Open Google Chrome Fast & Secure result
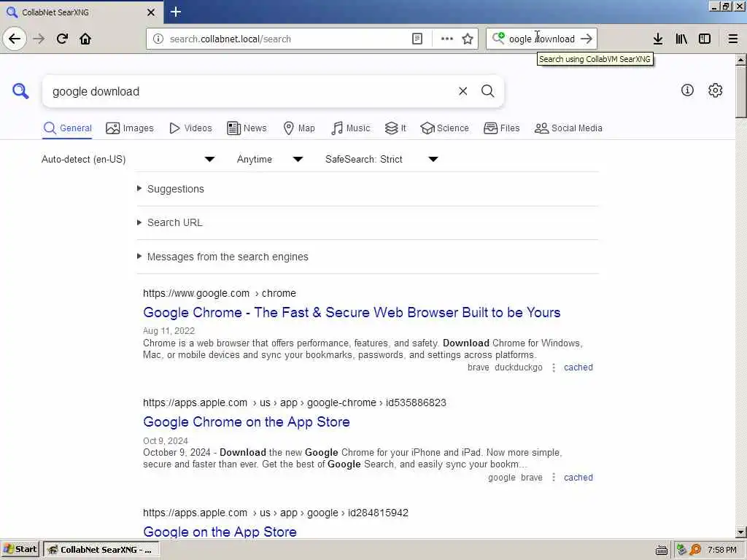Screen dimensions: 747x560 (x=352, y=312)
